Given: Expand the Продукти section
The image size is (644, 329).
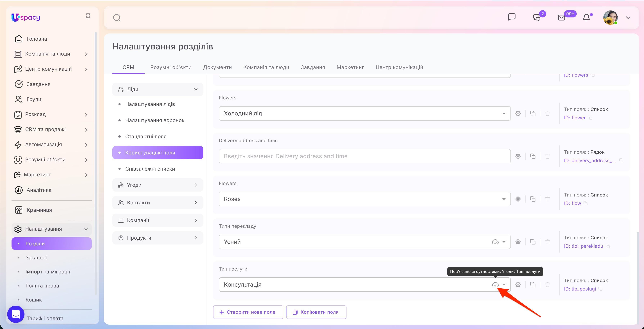Looking at the screenshot, I should pos(158,238).
